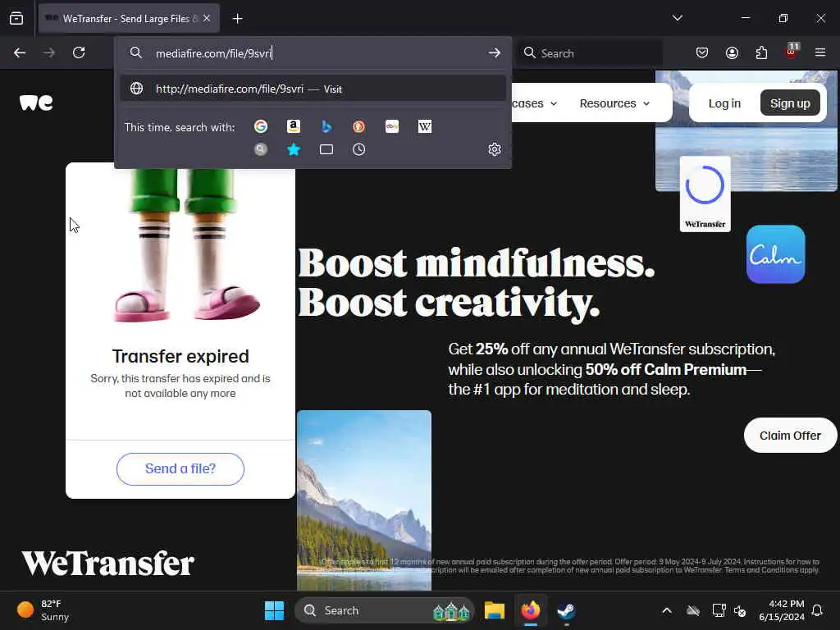Click the Sign up button
Image resolution: width=840 pixels, height=630 pixels.
(x=790, y=103)
